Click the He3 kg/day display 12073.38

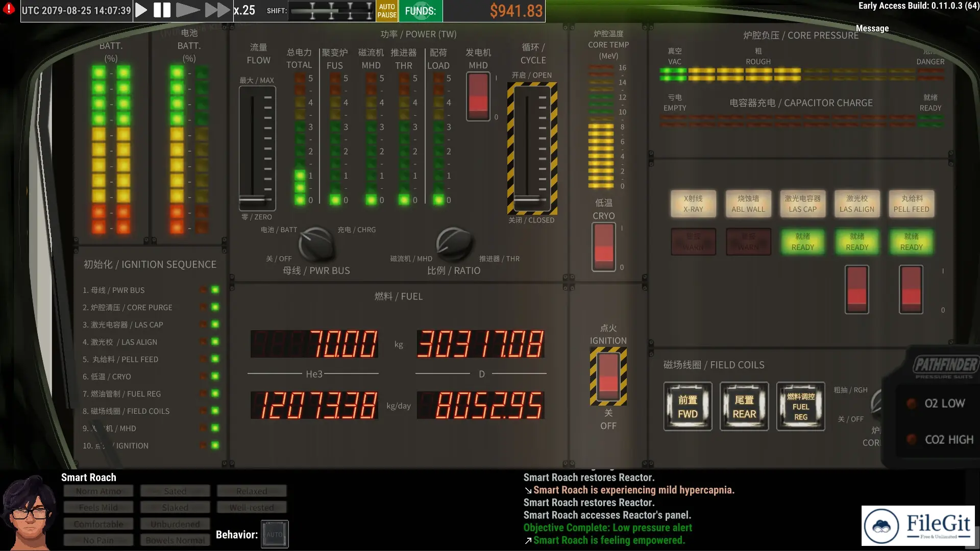(x=314, y=406)
